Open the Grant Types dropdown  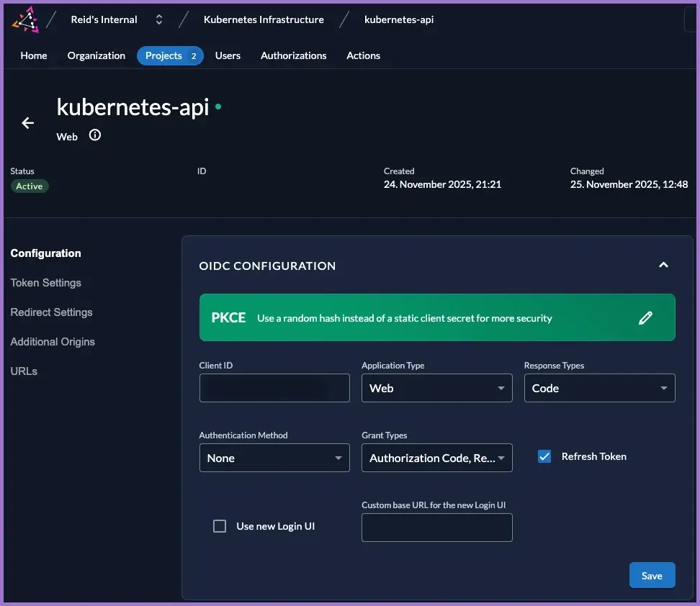(436, 458)
